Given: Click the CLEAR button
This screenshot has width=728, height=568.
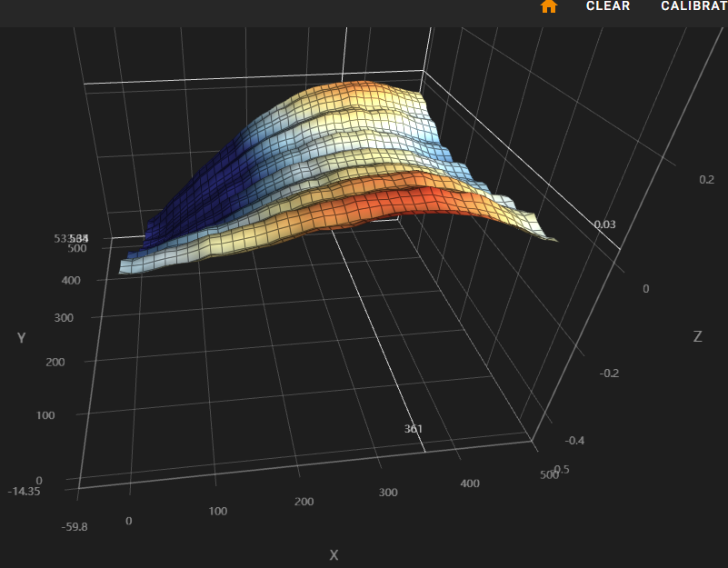Looking at the screenshot, I should point(608,6).
